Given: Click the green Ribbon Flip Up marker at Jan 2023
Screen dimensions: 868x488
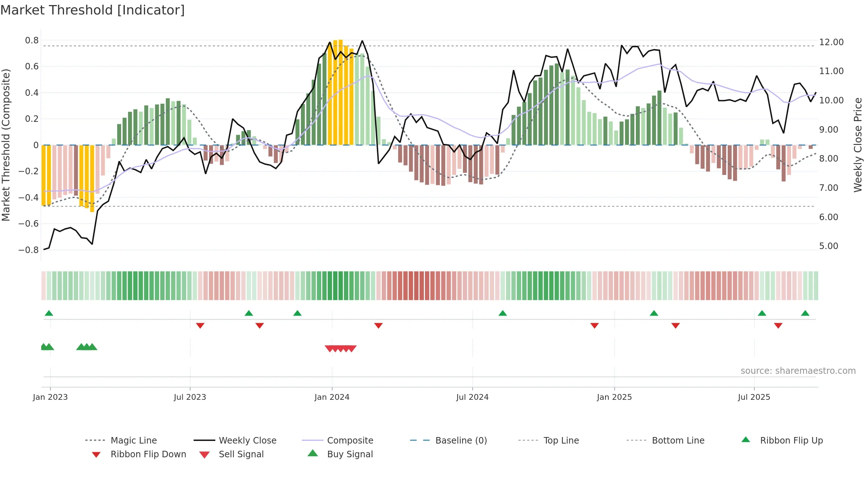Looking at the screenshot, I should tap(49, 313).
